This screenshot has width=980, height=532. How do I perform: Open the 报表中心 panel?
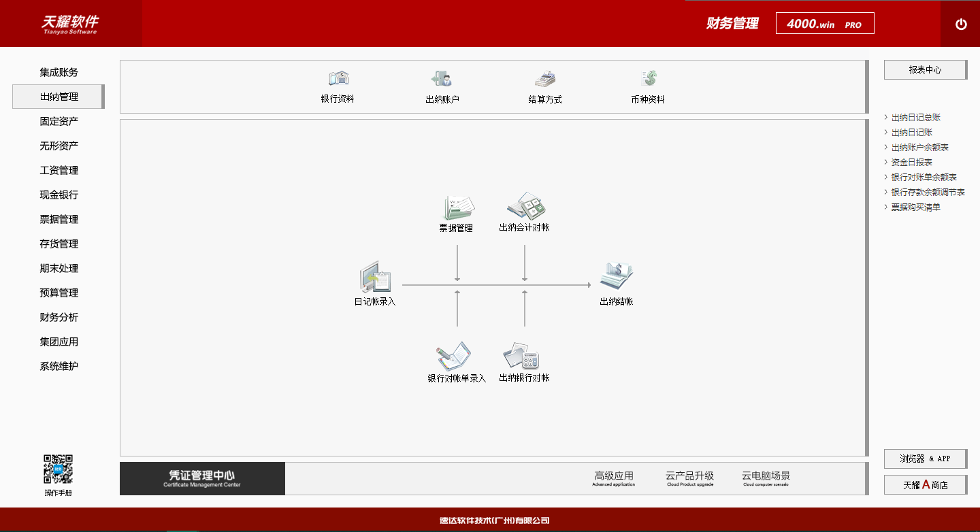coord(925,69)
